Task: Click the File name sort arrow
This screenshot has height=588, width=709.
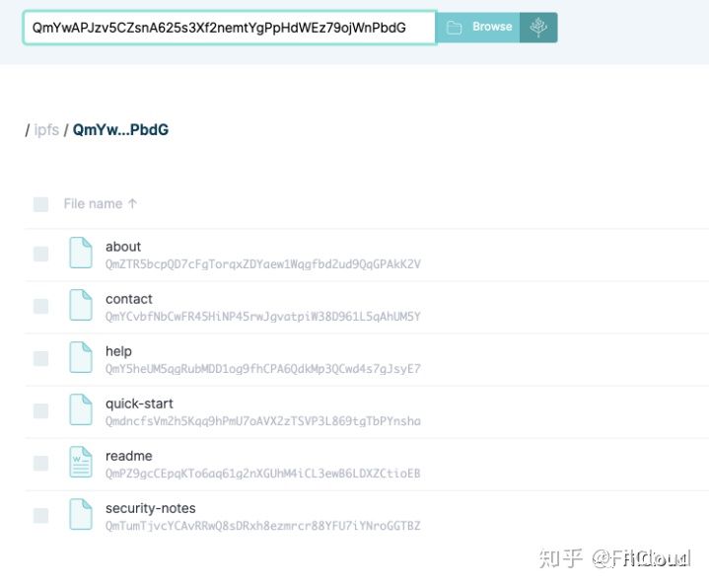Action: point(132,203)
